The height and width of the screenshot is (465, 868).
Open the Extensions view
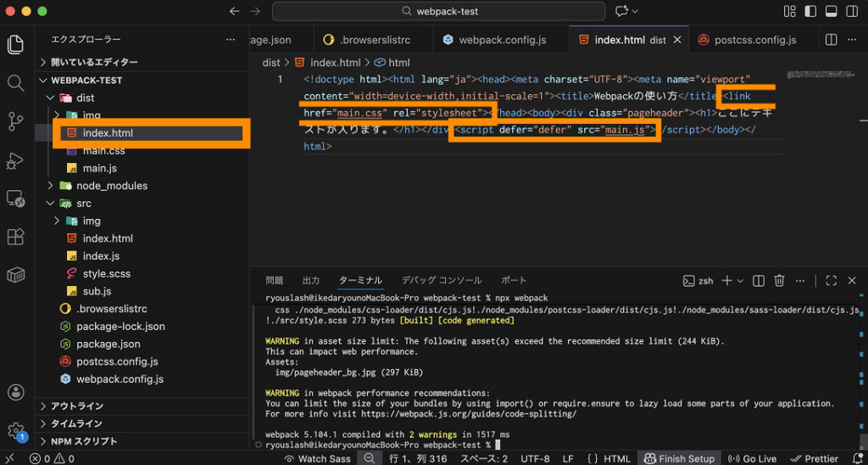click(15, 236)
